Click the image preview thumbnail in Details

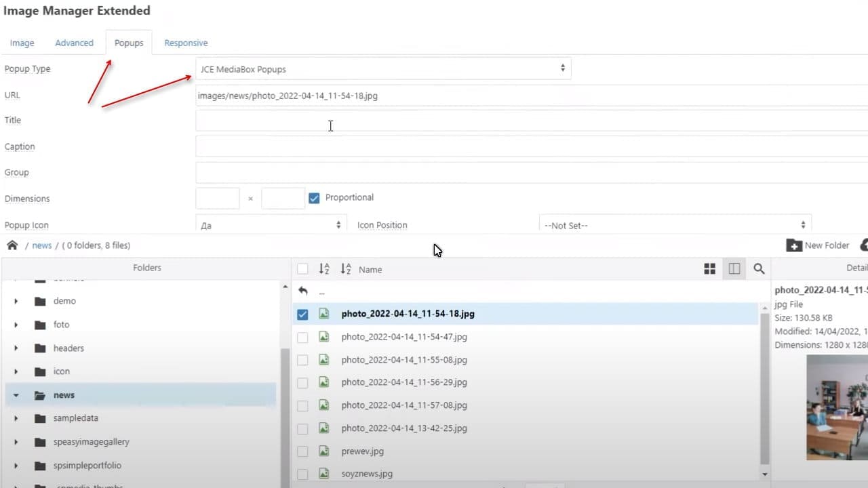[x=837, y=407]
